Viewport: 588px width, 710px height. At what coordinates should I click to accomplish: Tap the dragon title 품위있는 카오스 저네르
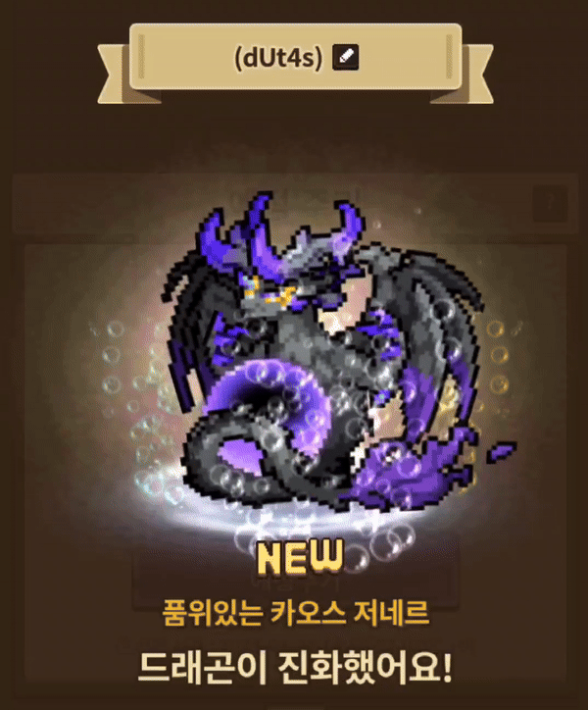296,613
